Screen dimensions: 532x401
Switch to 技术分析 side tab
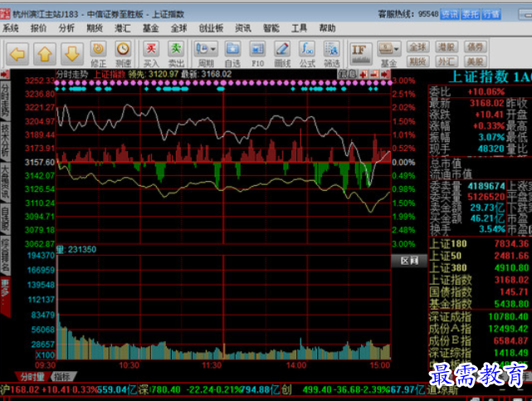pyautogui.click(x=5, y=139)
